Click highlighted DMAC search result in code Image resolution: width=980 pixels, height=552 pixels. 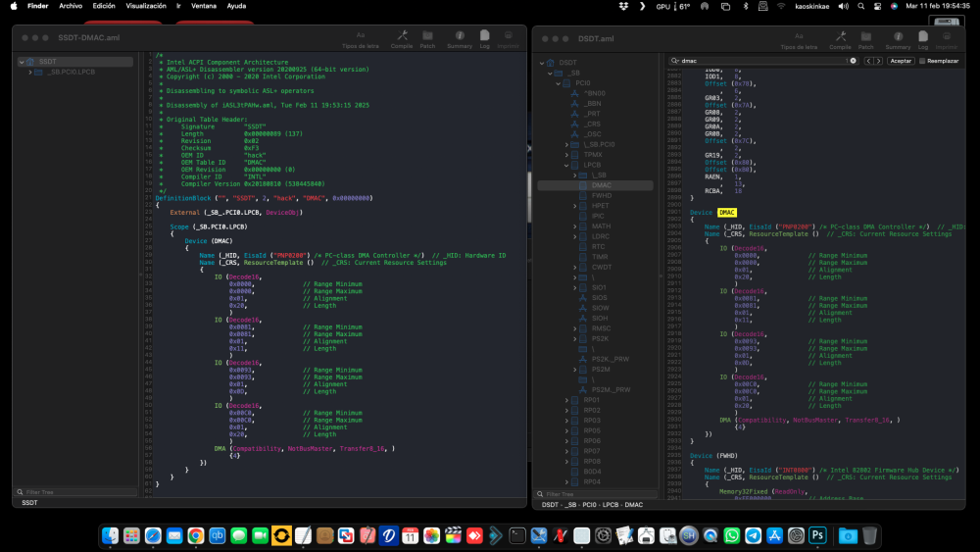tap(727, 213)
